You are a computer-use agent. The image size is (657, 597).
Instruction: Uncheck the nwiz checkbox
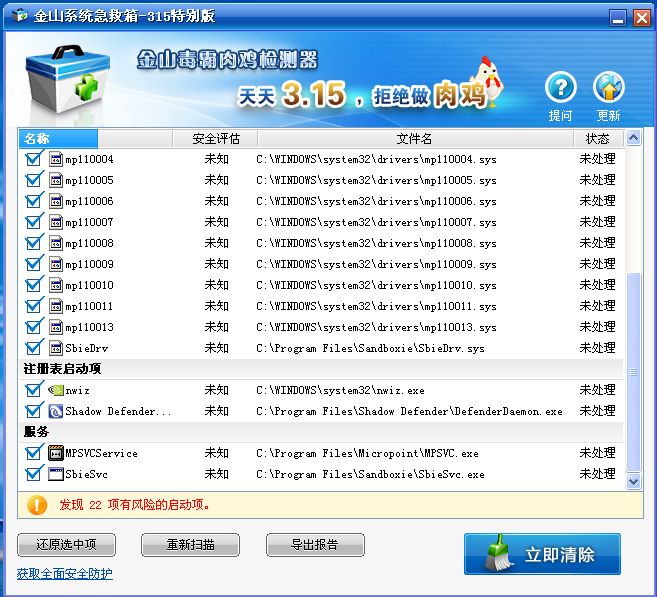pyautogui.click(x=34, y=390)
